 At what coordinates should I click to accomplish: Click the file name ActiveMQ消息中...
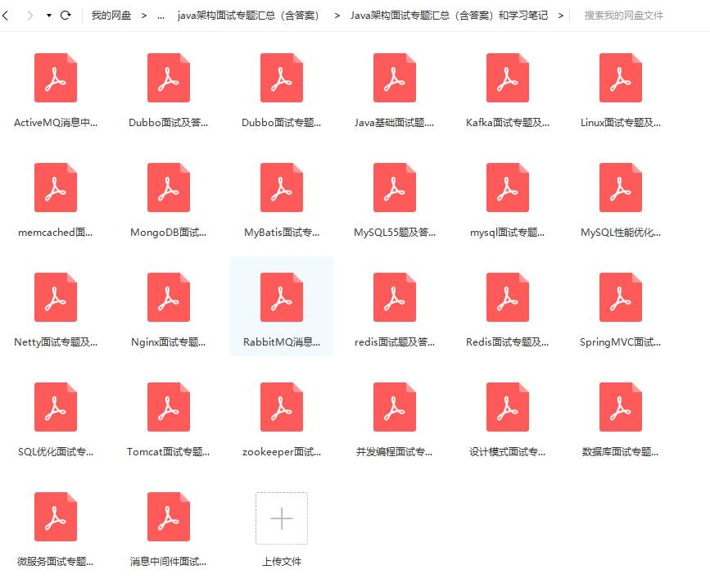coord(56,123)
